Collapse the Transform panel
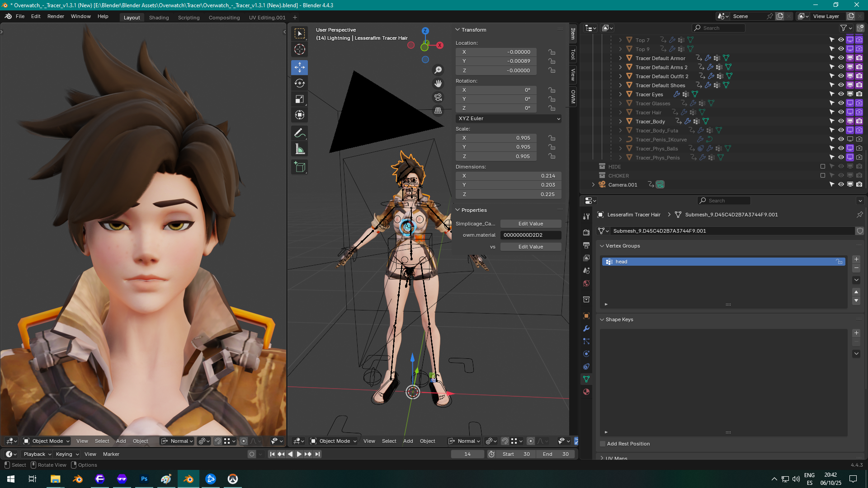Viewport: 868px width, 488px height. click(458, 30)
